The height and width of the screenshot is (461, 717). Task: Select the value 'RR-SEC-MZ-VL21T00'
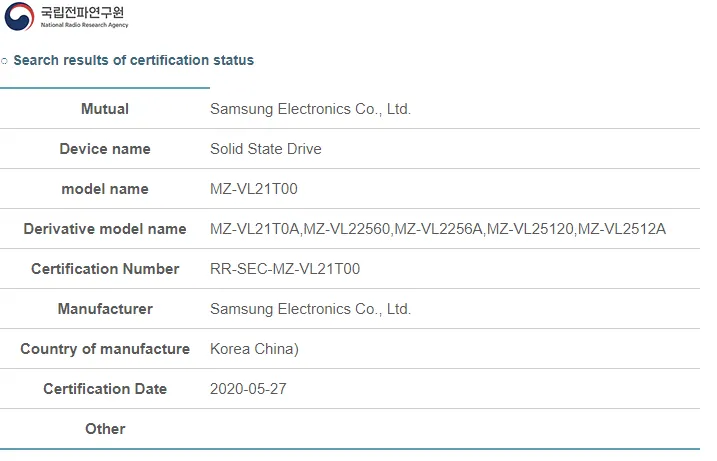click(x=285, y=269)
